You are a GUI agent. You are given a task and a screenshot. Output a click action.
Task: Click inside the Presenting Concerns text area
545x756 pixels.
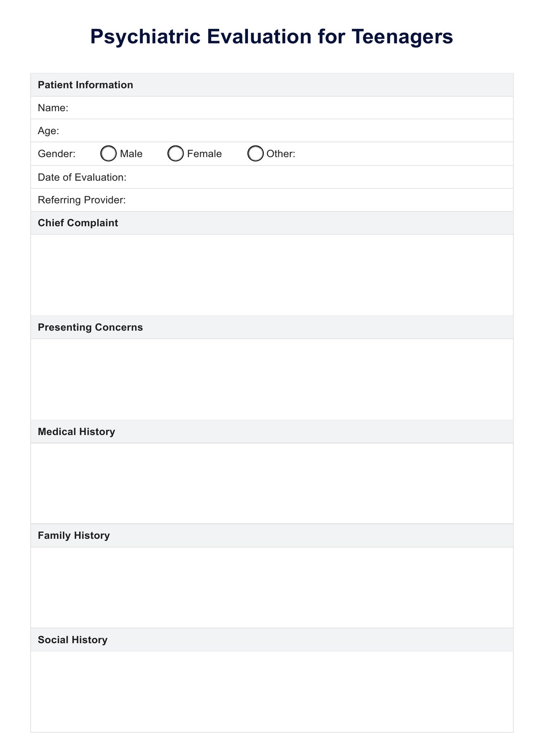[272, 379]
